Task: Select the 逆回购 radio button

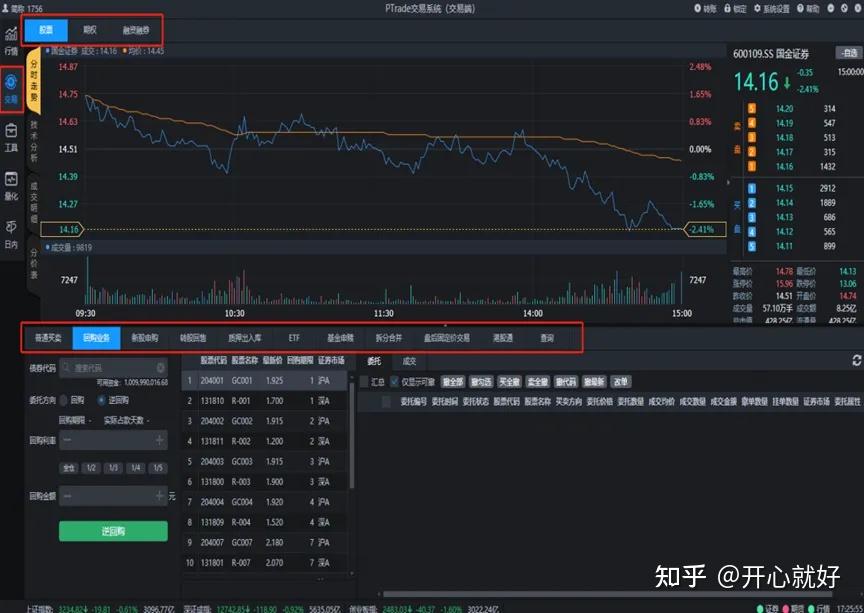Action: tap(103, 398)
